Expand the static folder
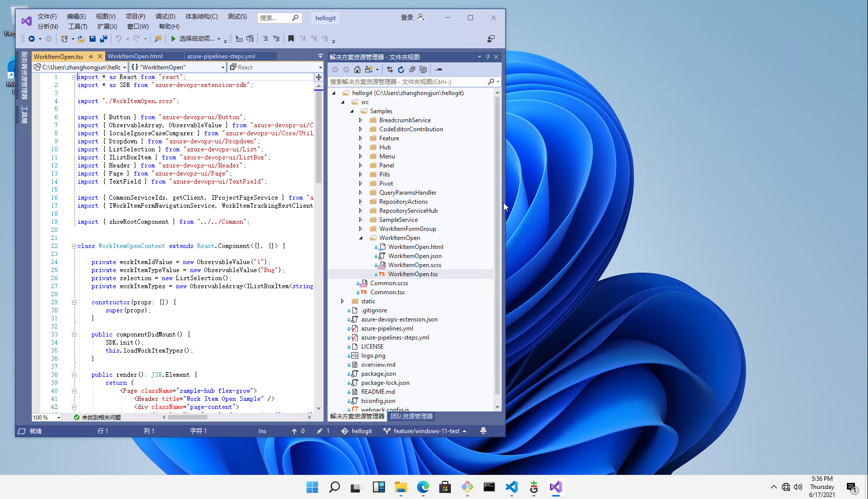 (x=342, y=301)
